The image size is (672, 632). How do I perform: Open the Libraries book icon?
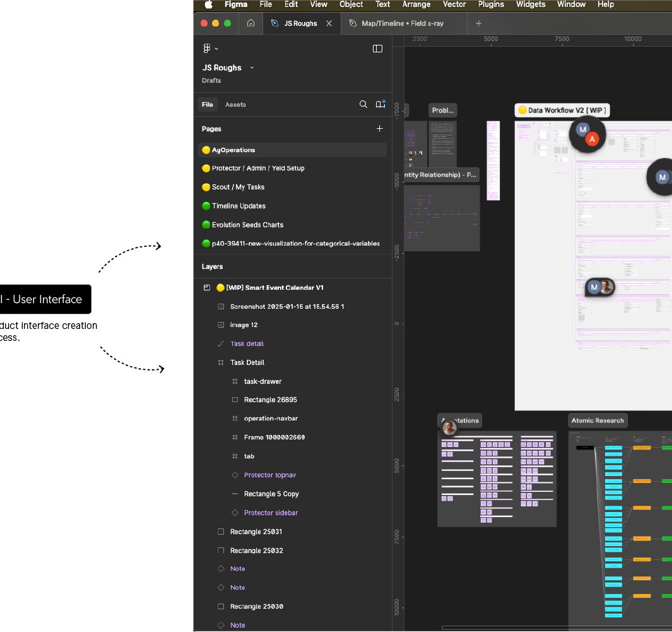(380, 105)
